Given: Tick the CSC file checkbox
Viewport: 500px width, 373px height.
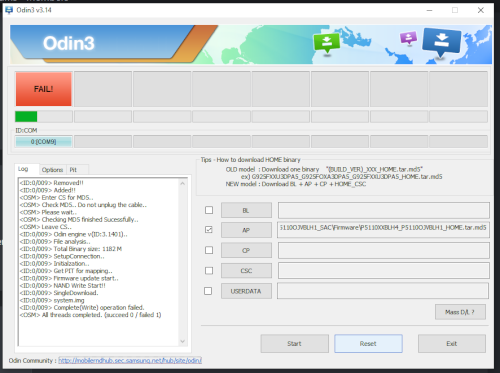Looking at the screenshot, I should tap(209, 270).
